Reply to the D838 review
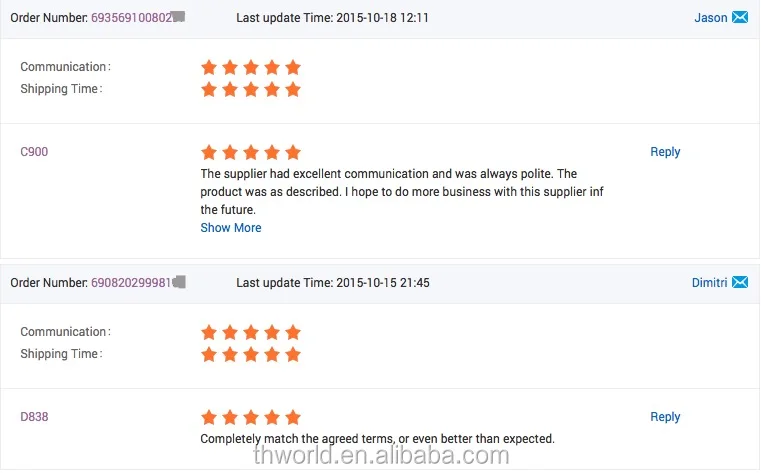The height and width of the screenshot is (473, 761). point(665,417)
